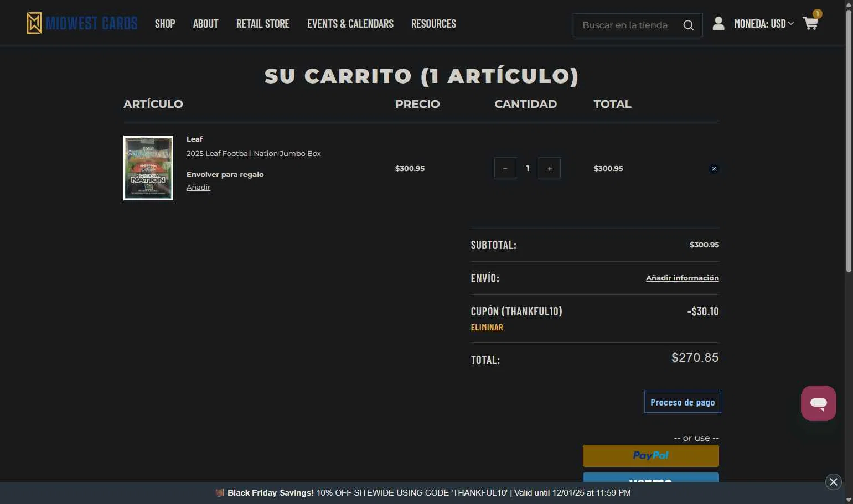
Task: Increase quantity with plus button
Action: tap(549, 168)
